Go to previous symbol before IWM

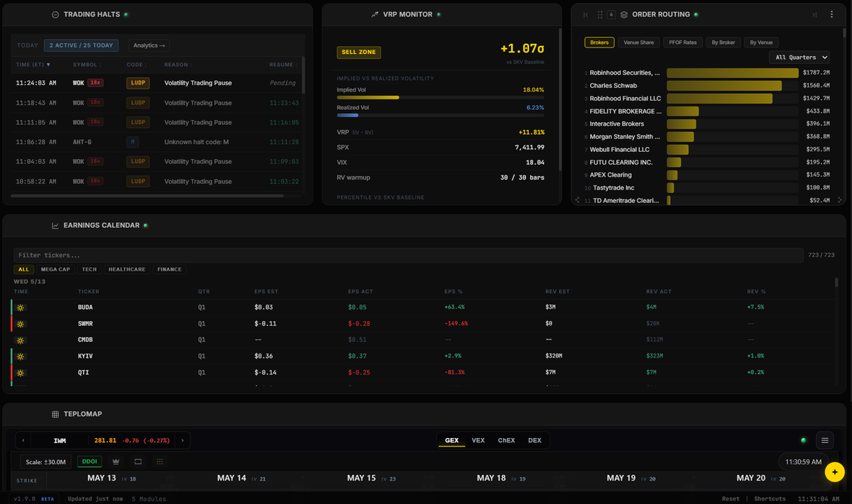click(x=24, y=441)
